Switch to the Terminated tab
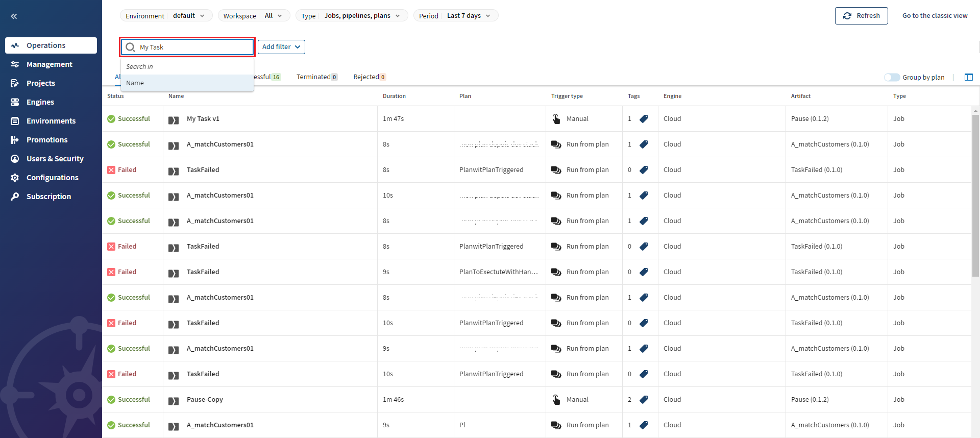 (x=316, y=77)
